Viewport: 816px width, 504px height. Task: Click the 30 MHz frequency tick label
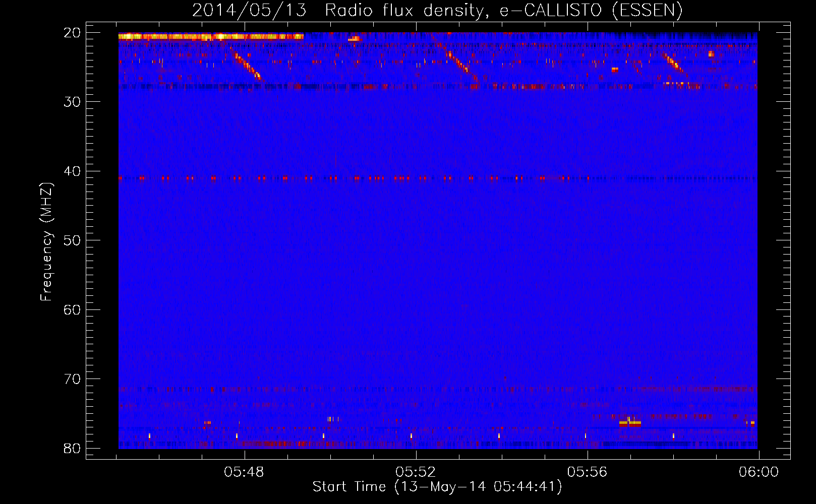[x=72, y=102]
